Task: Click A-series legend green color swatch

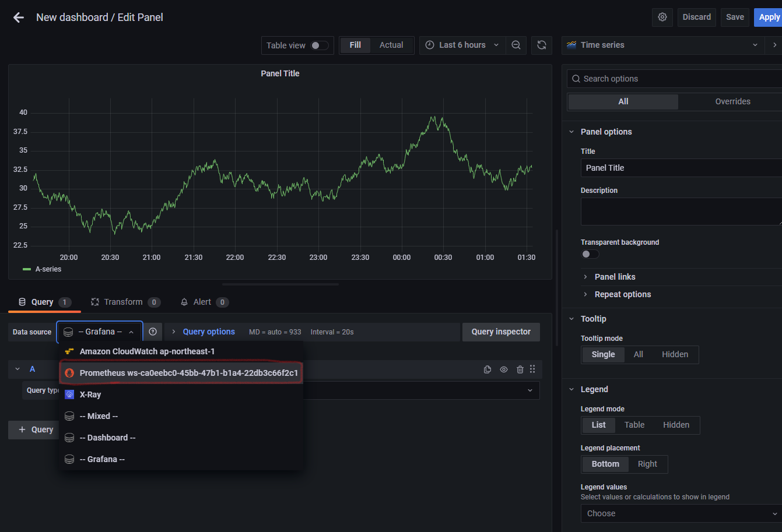Action: 27,269
